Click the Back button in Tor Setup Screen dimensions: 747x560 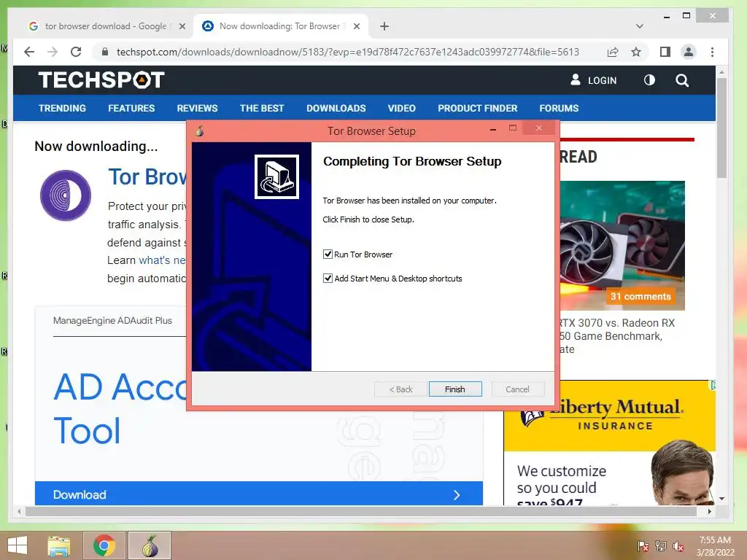click(400, 389)
